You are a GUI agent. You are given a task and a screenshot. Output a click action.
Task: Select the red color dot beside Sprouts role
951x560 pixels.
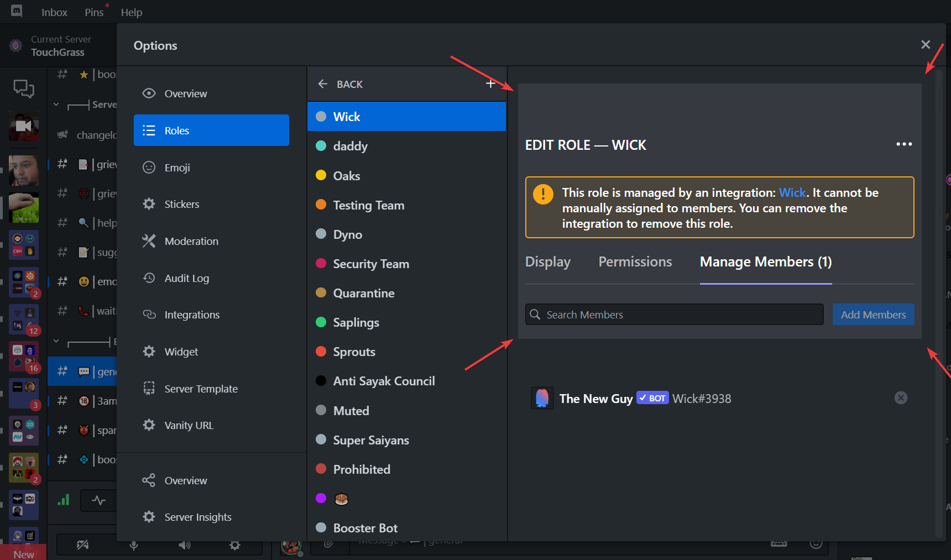click(321, 352)
